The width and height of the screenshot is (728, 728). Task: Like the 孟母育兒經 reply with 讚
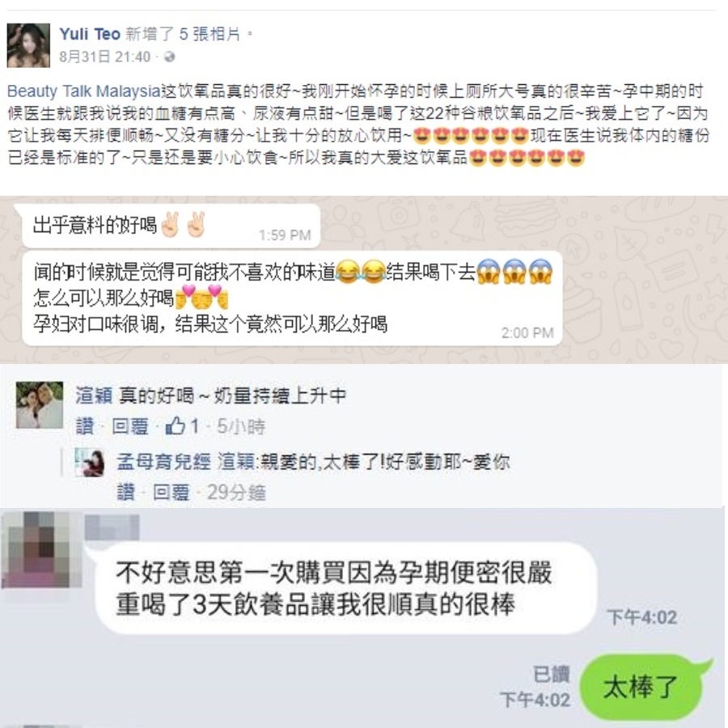click(126, 492)
